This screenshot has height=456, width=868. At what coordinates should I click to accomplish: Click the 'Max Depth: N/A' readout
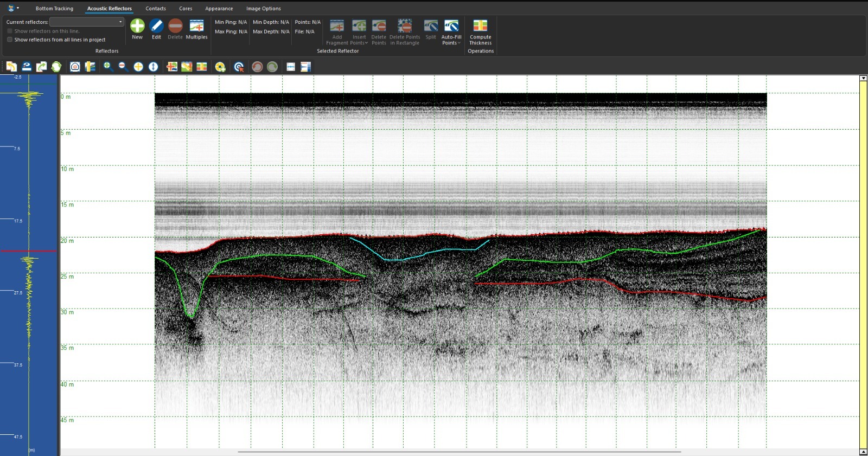271,31
